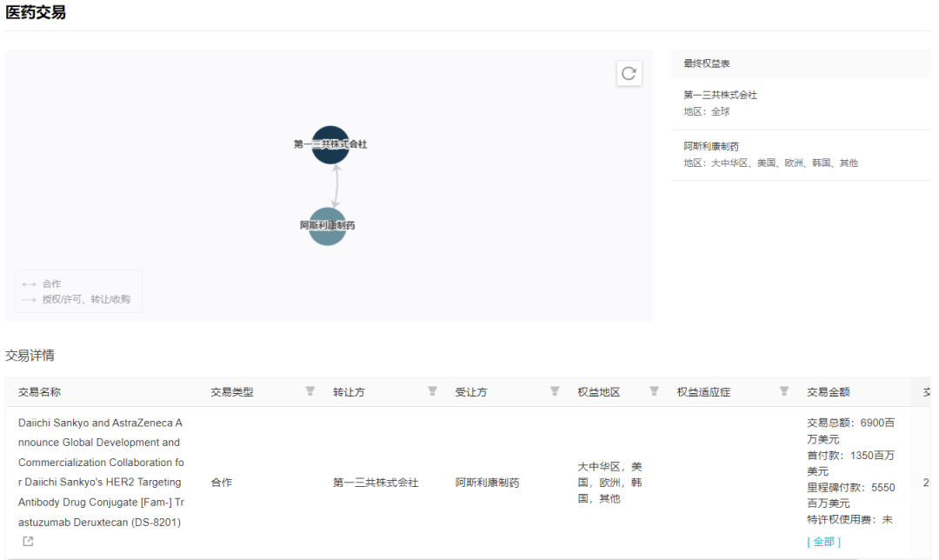Screen dimensions: 939x560
Task: Click the 权益适应症 column header label
Action: 703,391
